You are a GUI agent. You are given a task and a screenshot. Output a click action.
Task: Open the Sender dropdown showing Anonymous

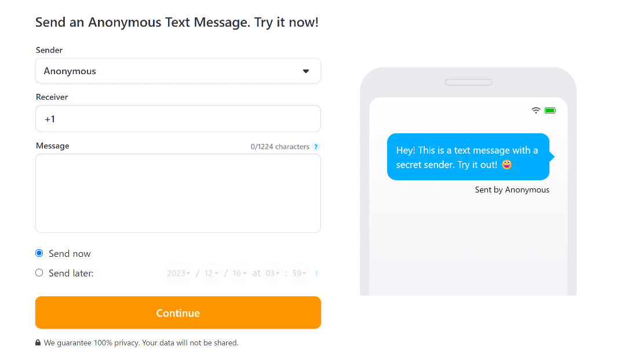(x=178, y=71)
